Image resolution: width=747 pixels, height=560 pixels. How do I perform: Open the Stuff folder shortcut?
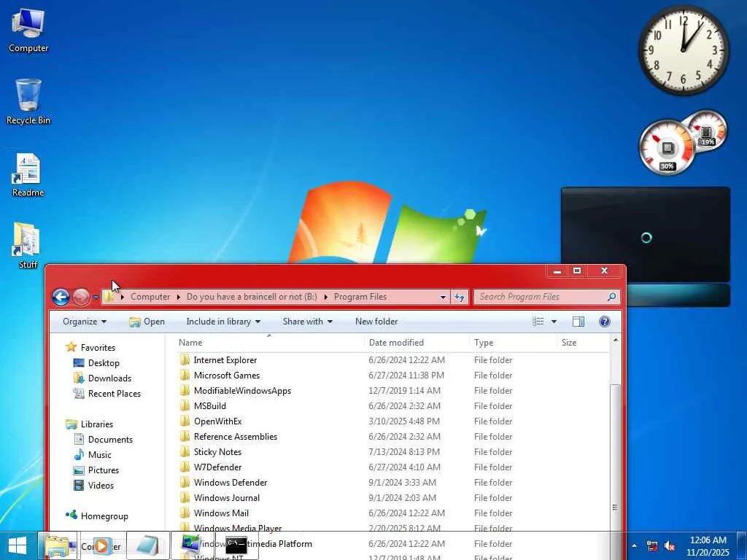point(27,245)
